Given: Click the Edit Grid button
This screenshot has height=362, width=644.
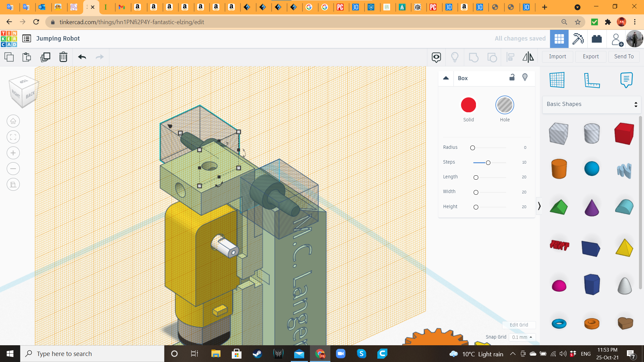Looking at the screenshot, I should pyautogui.click(x=519, y=325).
